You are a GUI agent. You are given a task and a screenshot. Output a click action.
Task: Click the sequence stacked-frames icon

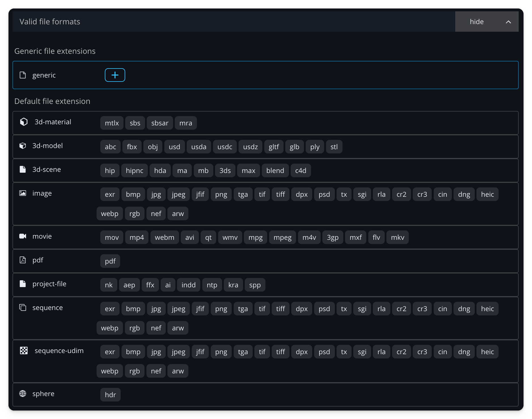(23, 307)
